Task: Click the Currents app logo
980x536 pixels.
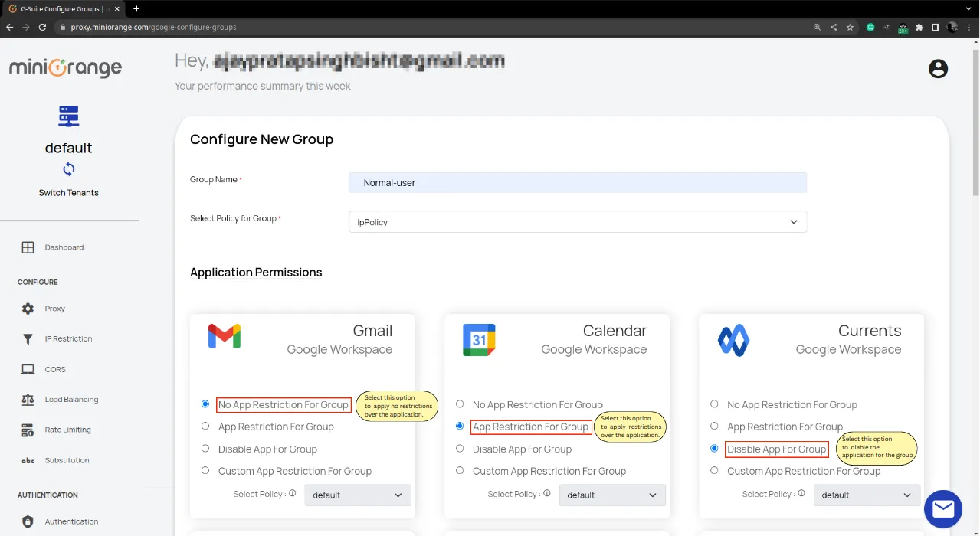Action: (x=733, y=340)
